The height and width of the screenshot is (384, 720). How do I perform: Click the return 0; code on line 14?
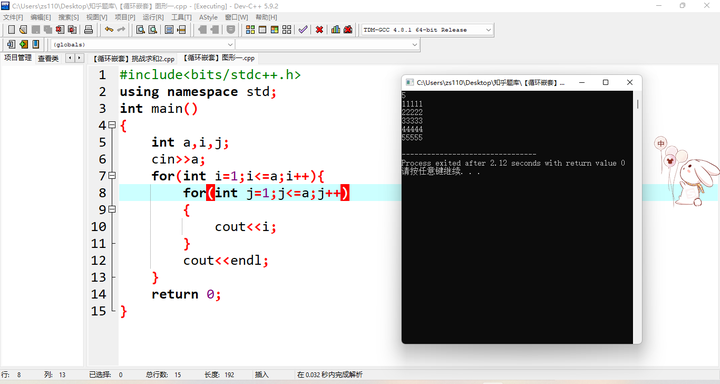click(186, 294)
